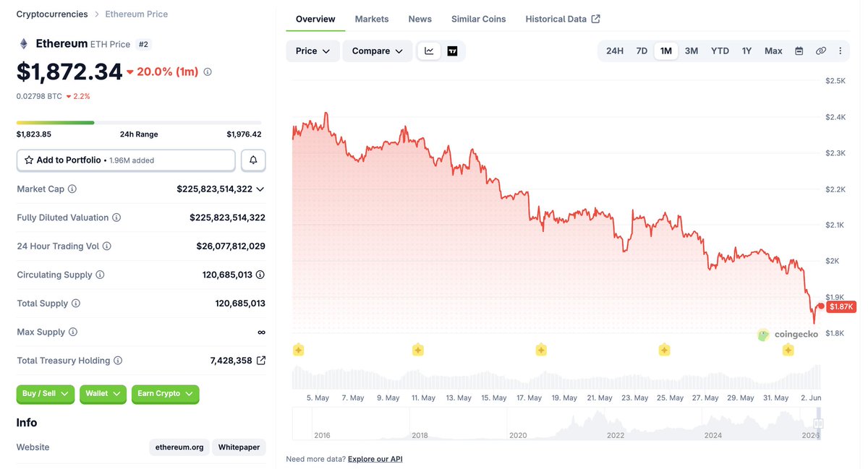Screen dimensions: 868x469
Task: Click the chart navigator range handle at 2025
Action: click(x=818, y=423)
